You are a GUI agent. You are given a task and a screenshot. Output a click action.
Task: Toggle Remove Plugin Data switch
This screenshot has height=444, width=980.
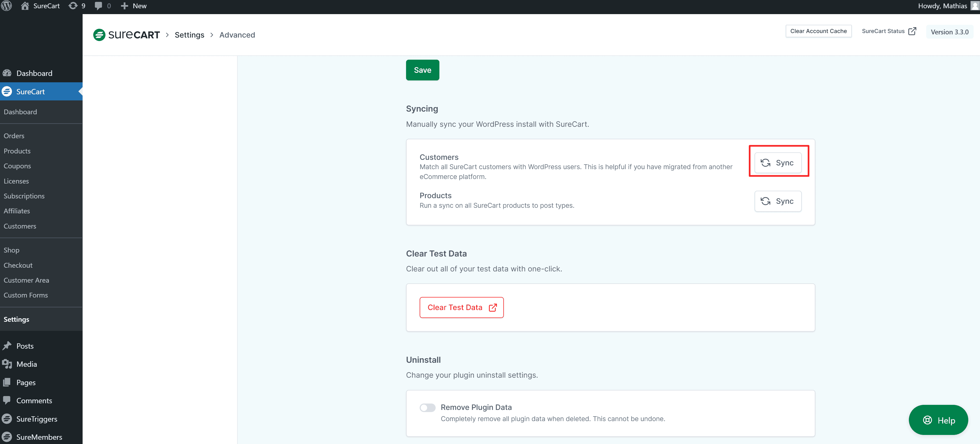427,408
